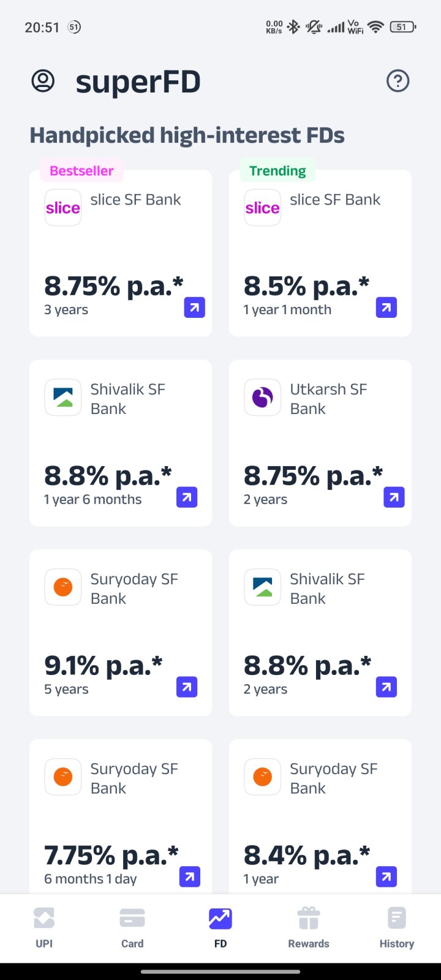This screenshot has height=980, width=441.
Task: Tap the help question mark icon
Action: click(398, 81)
